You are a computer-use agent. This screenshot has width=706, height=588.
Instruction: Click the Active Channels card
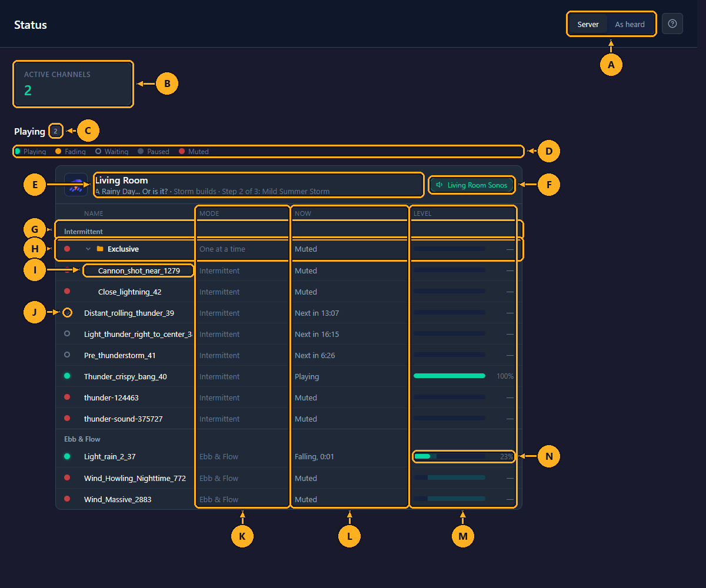pyautogui.click(x=74, y=84)
